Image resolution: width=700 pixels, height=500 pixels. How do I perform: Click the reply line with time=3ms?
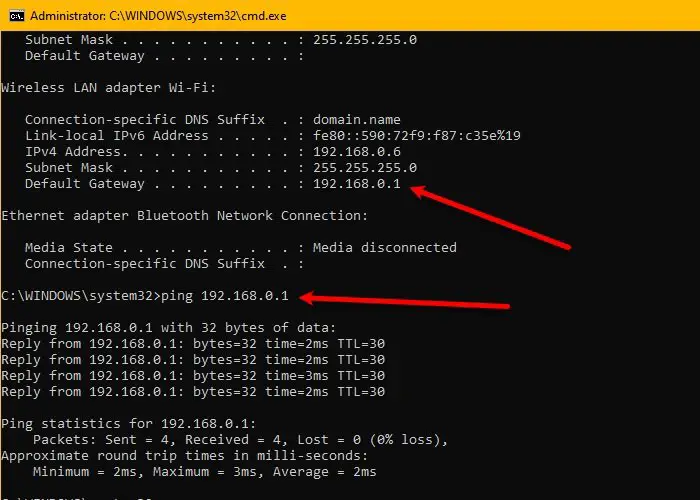coord(193,376)
